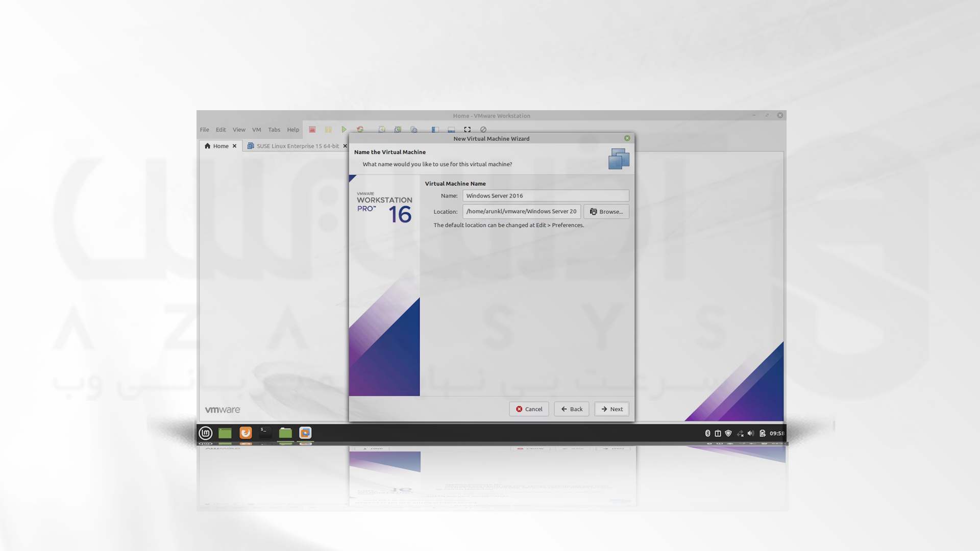This screenshot has width=980, height=551.
Task: Click the Virtual Machine Name input field
Action: click(545, 195)
